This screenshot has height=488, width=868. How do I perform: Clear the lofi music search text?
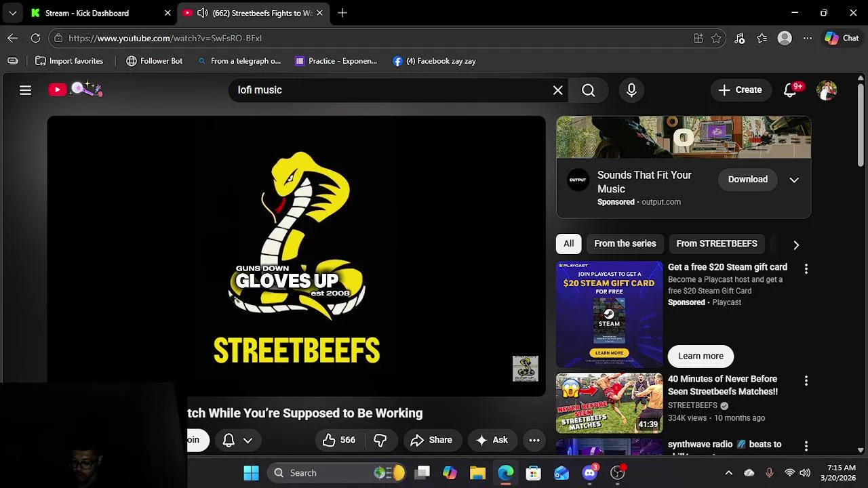point(557,89)
